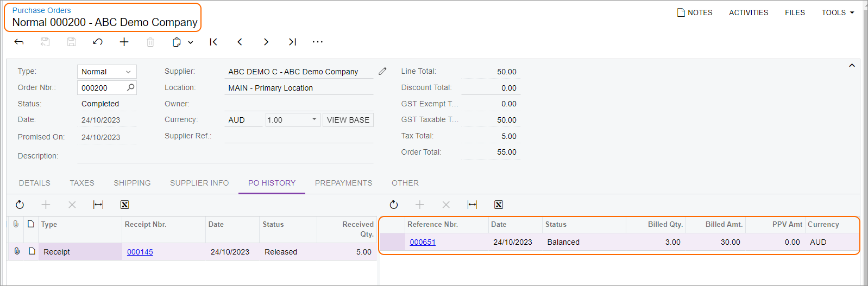Open Activities panel
This screenshot has width=868, height=286.
(749, 12)
